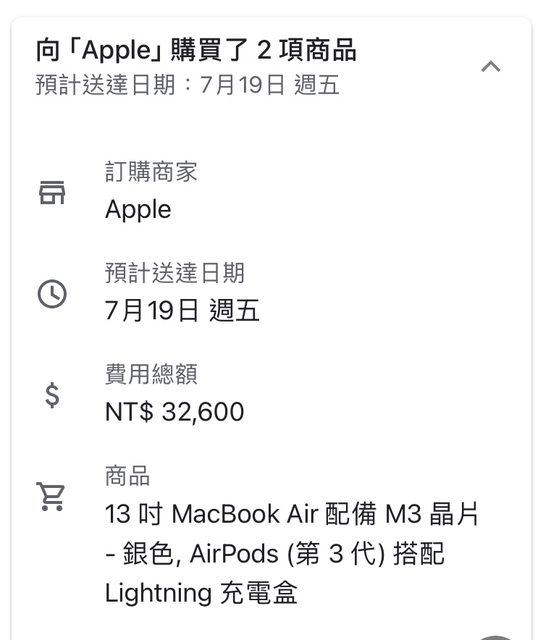543x640 pixels.
Task: Click the 7月19日 週五 delivery date value
Action: 182,311
